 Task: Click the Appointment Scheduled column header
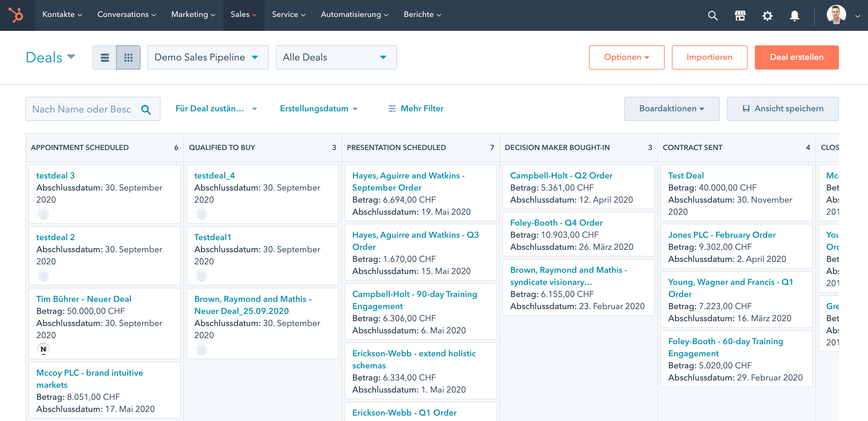(104, 148)
